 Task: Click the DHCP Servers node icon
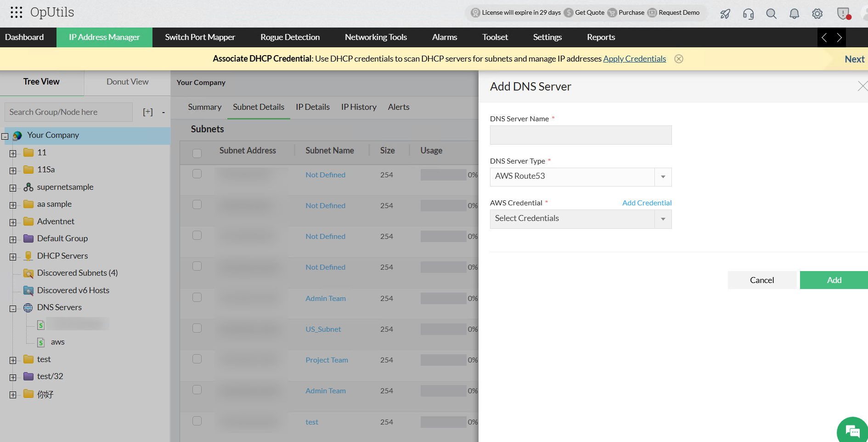pyautogui.click(x=28, y=256)
